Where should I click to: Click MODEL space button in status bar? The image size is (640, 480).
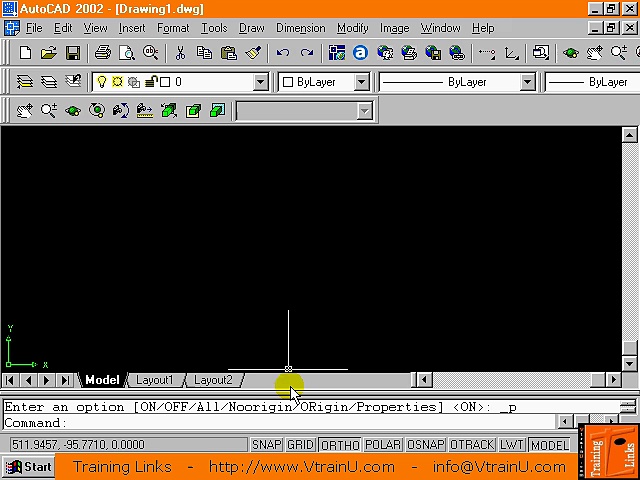[549, 444]
